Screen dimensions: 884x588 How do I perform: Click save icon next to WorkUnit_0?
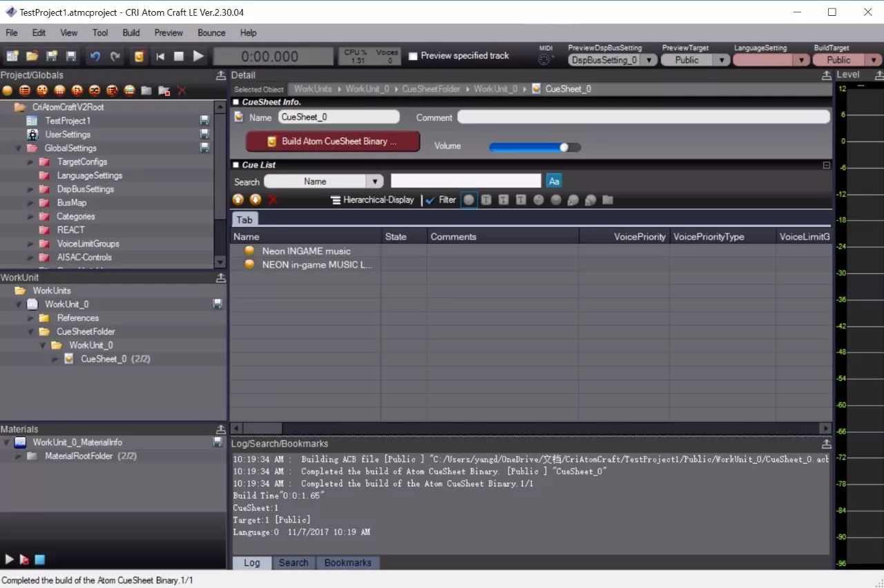pyautogui.click(x=218, y=304)
